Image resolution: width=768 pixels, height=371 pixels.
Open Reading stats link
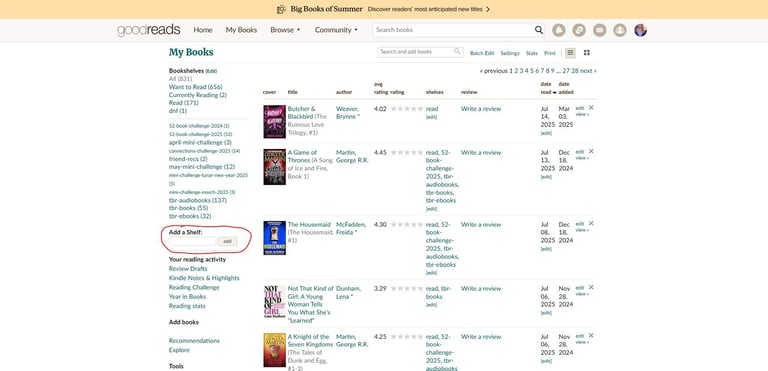pyautogui.click(x=187, y=306)
